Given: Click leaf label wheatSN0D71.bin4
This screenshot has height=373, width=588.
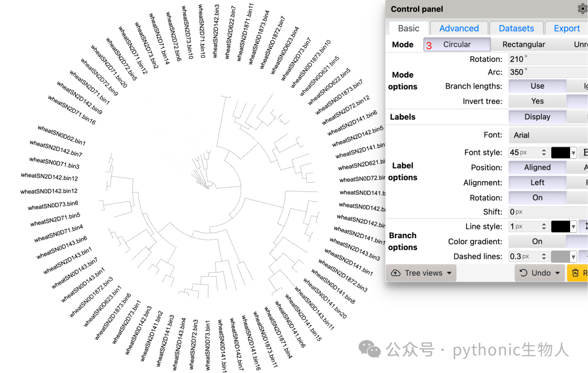Looking at the screenshot, I should [58, 233].
